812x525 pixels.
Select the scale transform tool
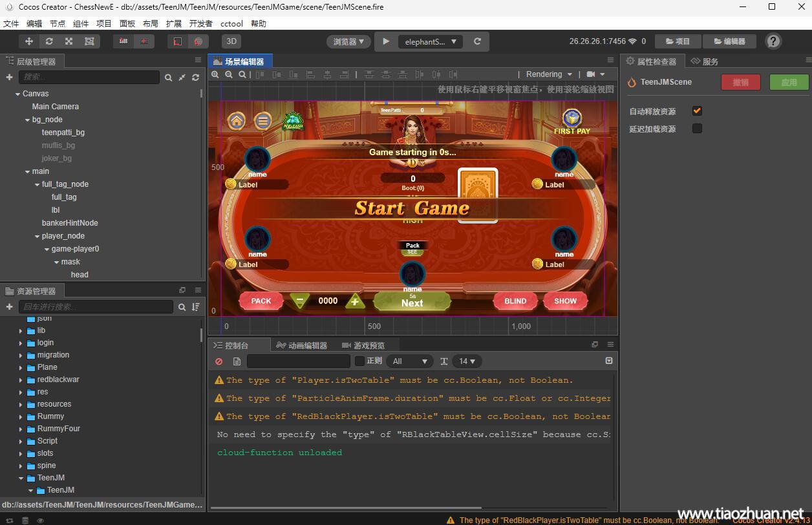coord(69,41)
